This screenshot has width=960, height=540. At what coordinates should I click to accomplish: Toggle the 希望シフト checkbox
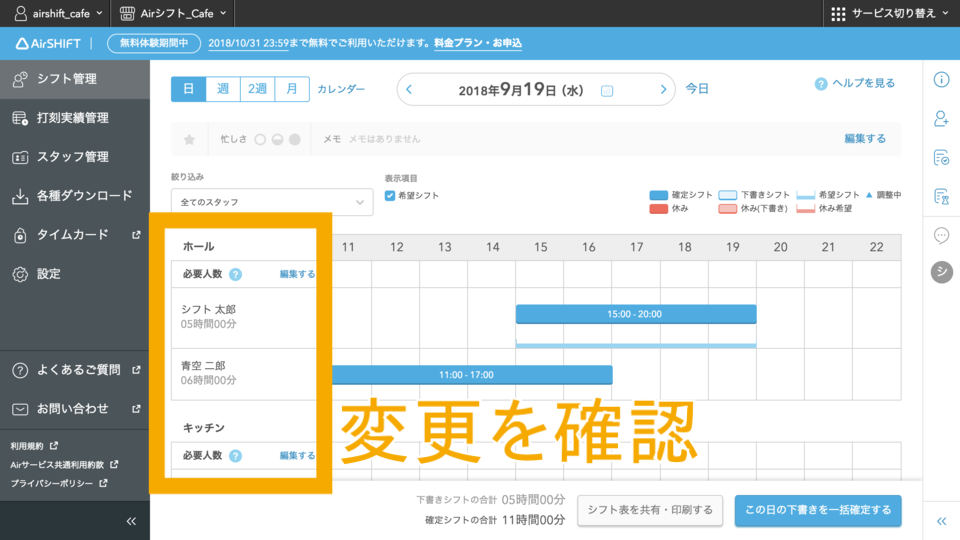(390, 196)
